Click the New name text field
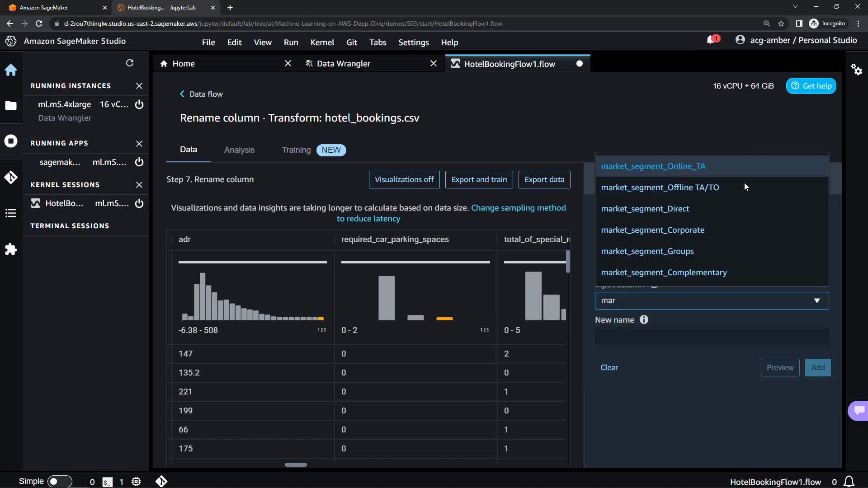 712,337
